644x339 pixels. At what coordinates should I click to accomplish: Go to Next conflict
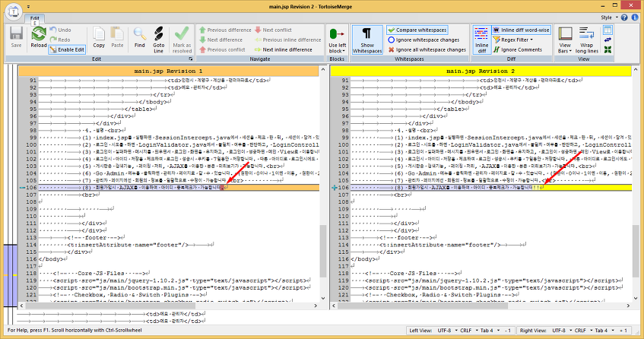coord(273,30)
